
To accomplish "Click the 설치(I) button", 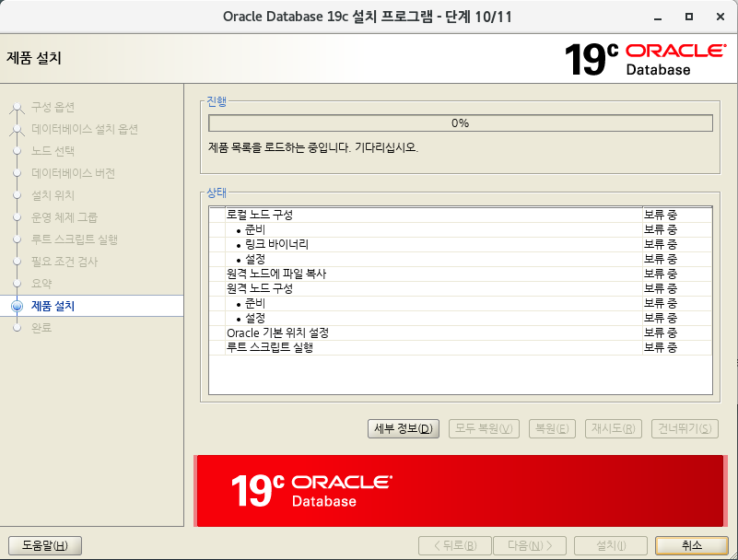I will coord(611,545).
